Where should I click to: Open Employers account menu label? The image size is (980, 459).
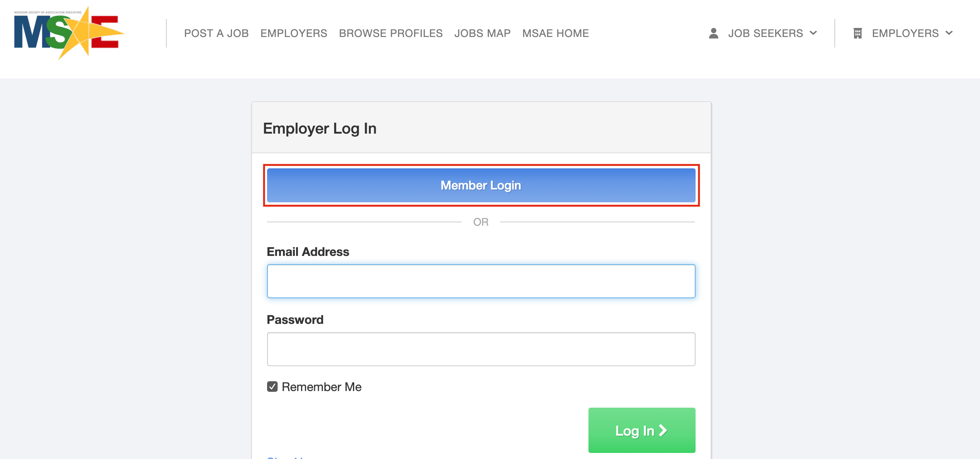pos(905,33)
